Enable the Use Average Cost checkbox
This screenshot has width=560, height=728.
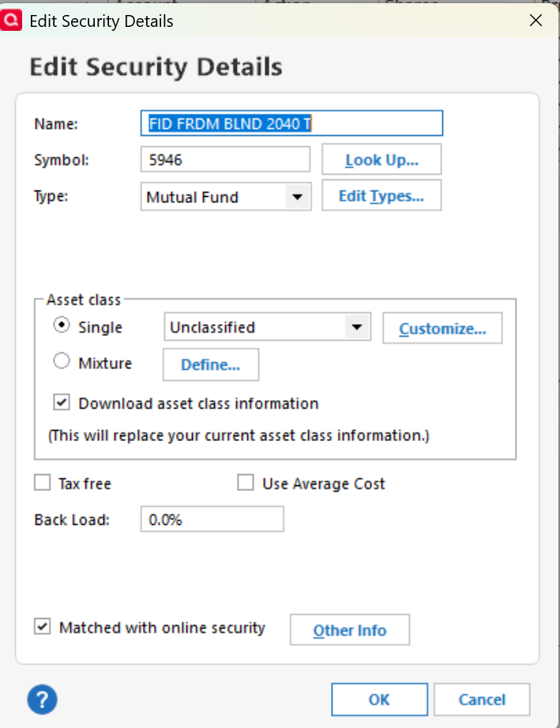point(246,482)
